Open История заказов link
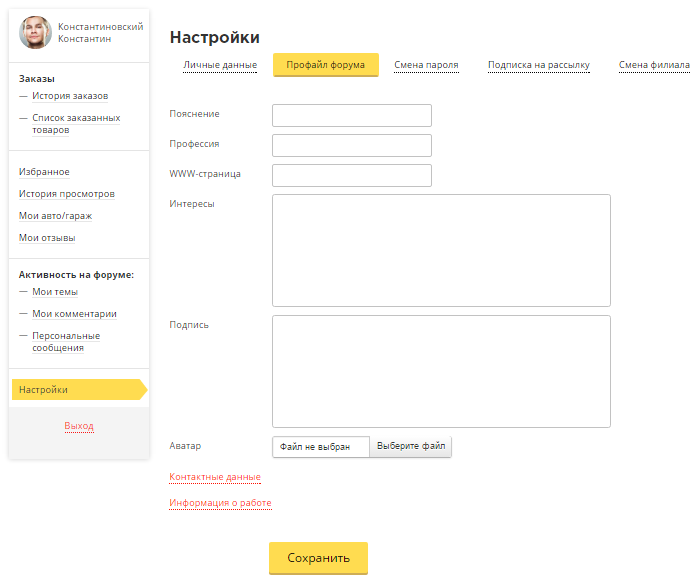Viewport: 700px width, 581px height. (70, 96)
